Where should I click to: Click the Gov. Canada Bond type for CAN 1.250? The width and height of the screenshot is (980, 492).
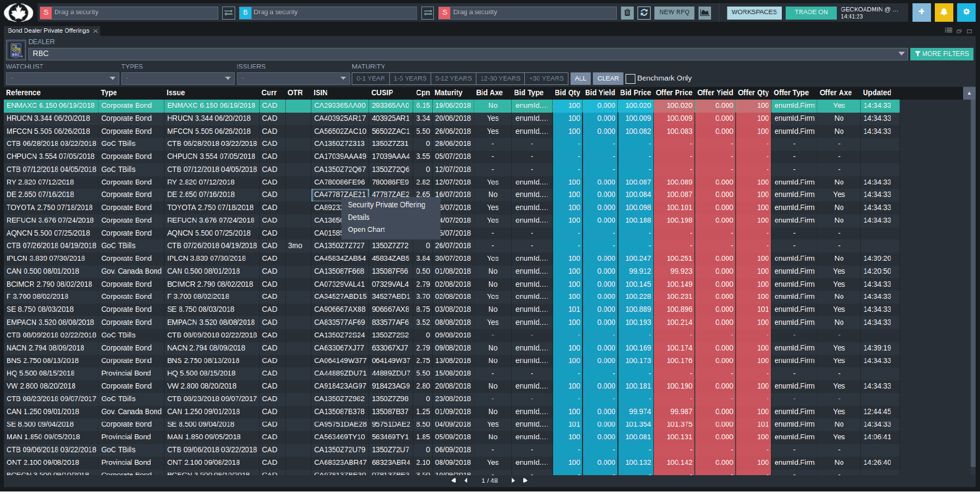[x=131, y=412]
